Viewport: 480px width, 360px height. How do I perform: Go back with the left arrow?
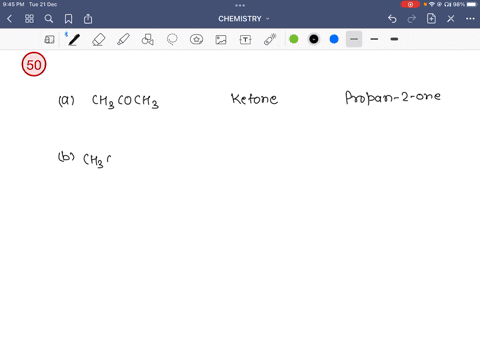[x=9, y=19]
